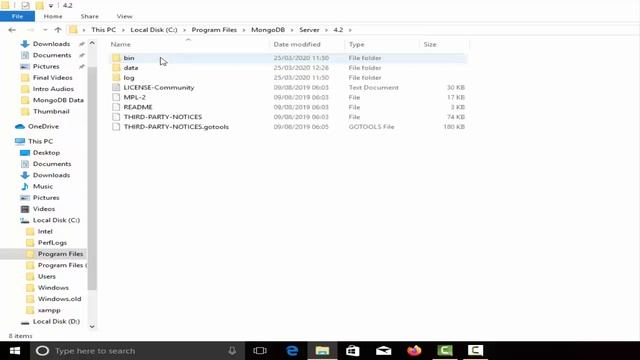Switch to the Home ribbon tab
This screenshot has width=640, height=360.
tap(53, 16)
